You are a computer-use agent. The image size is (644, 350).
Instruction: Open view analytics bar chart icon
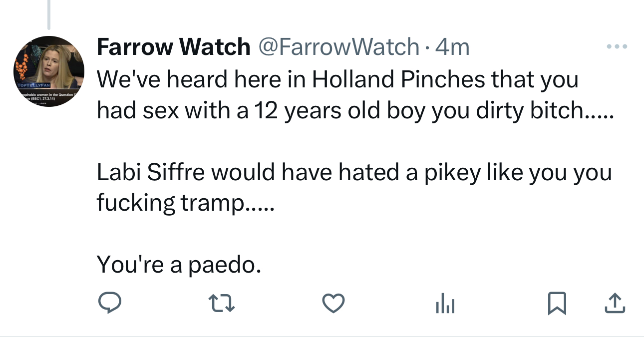(445, 303)
